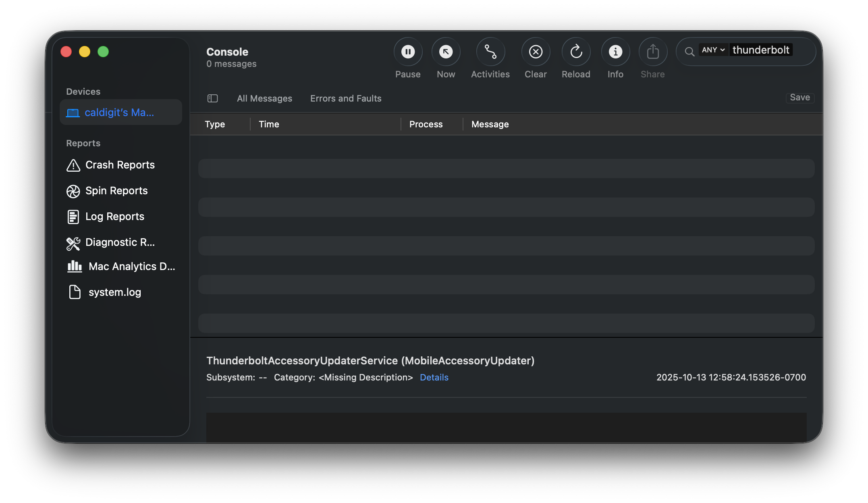Clear the console messages
The width and height of the screenshot is (868, 503).
coord(536,52)
